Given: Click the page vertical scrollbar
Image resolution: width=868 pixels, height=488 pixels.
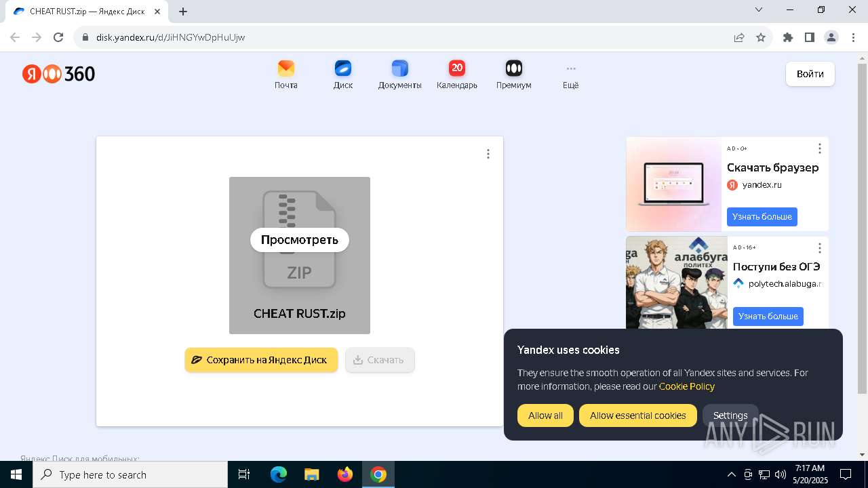Looking at the screenshot, I should pos(862,228).
